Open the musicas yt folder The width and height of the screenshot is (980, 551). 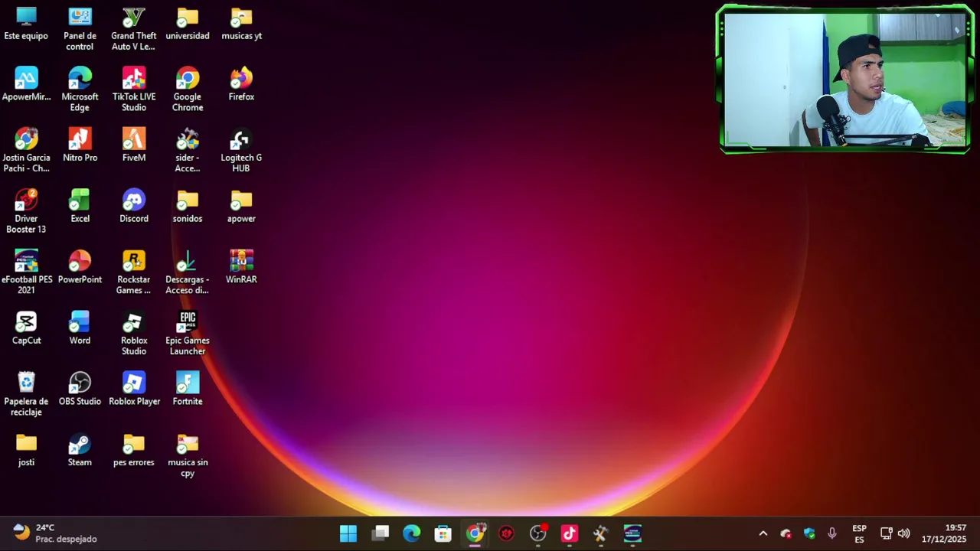(241, 24)
